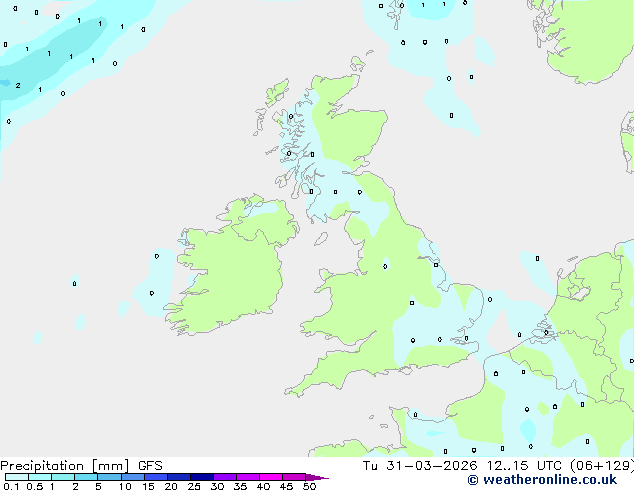Click the legend scale label '25'
This screenshot has height=490, width=634.
(194, 486)
